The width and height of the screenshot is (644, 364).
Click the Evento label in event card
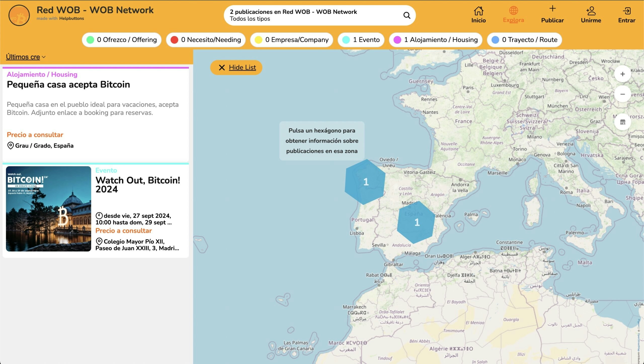pyautogui.click(x=106, y=170)
